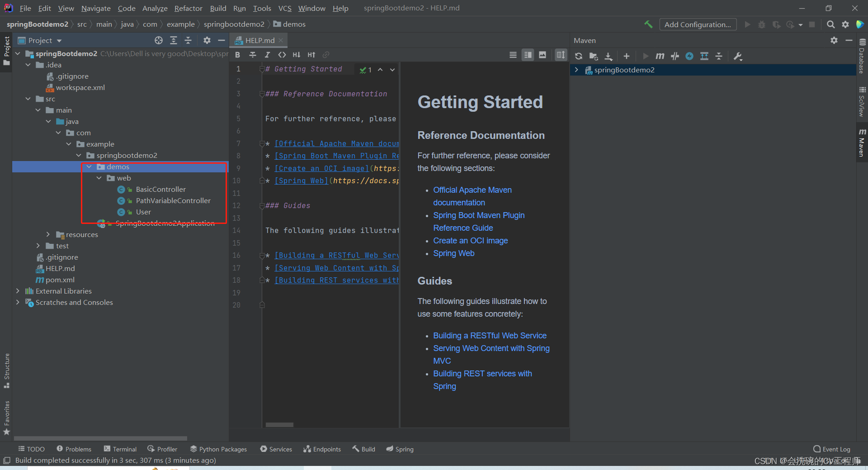This screenshot has width=868, height=470.
Task: Hide the Project tool window
Action: point(222,40)
